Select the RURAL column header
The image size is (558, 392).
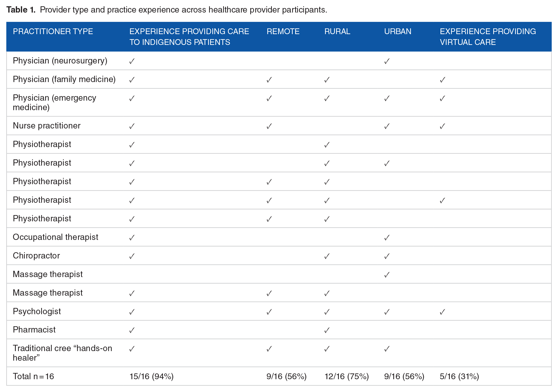[337, 31]
